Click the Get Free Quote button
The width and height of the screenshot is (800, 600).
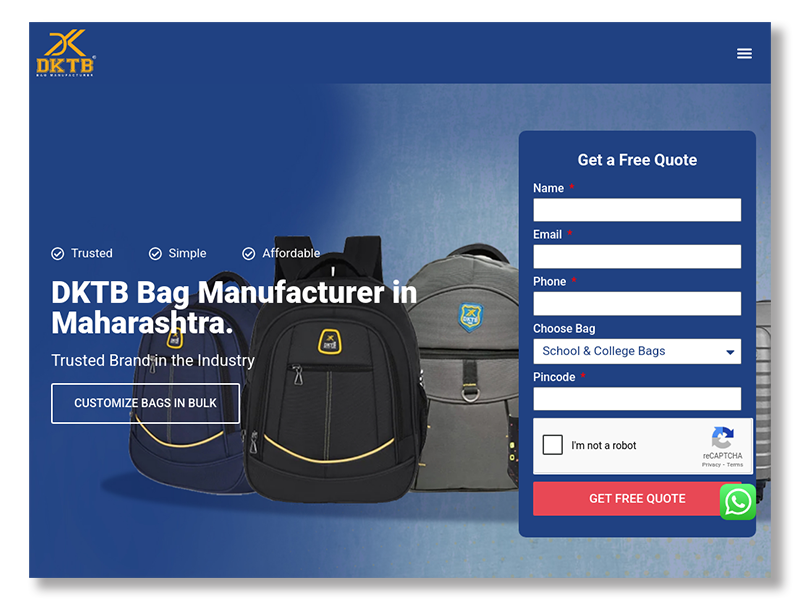pos(637,498)
